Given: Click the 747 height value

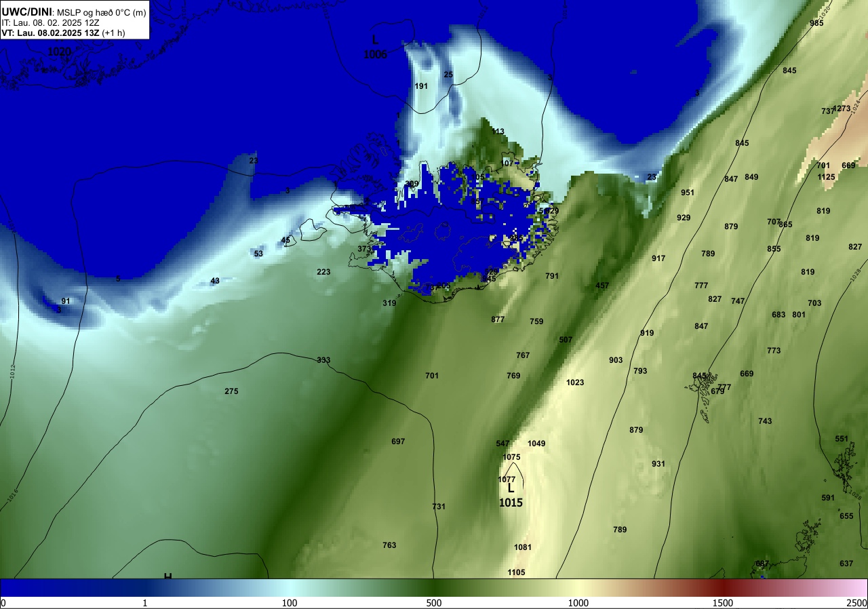Looking at the screenshot, I should pyautogui.click(x=738, y=301).
